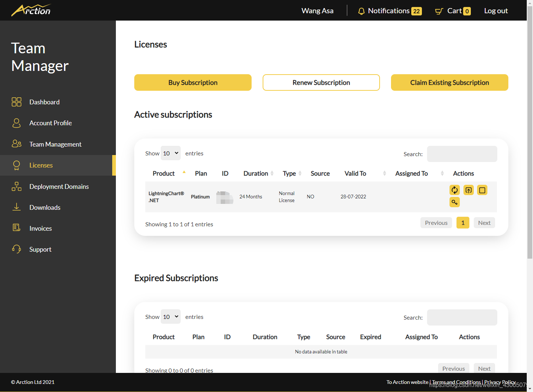Open Terms and Conditions footer link

456,382
